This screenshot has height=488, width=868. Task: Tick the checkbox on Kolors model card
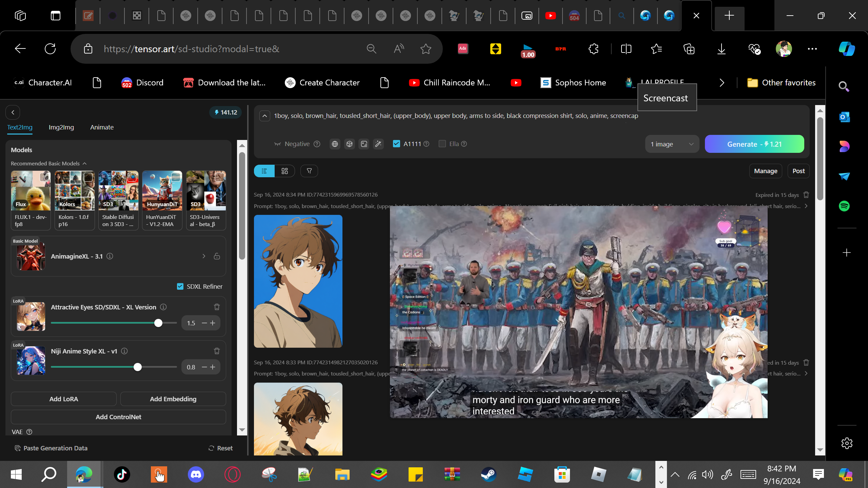[x=88, y=177]
